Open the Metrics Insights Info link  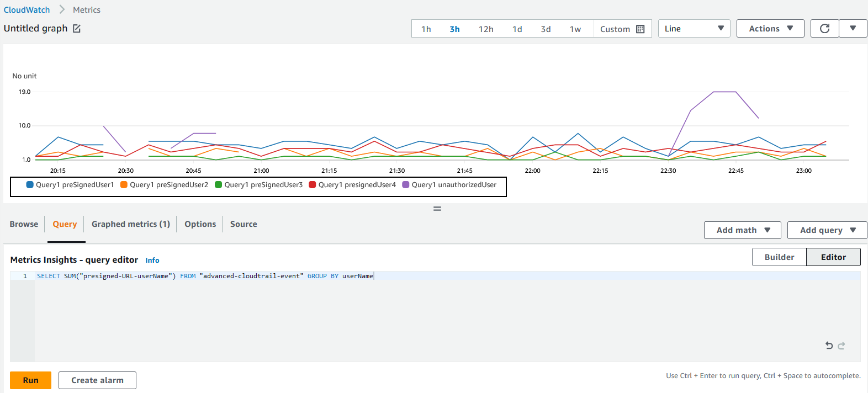152,261
